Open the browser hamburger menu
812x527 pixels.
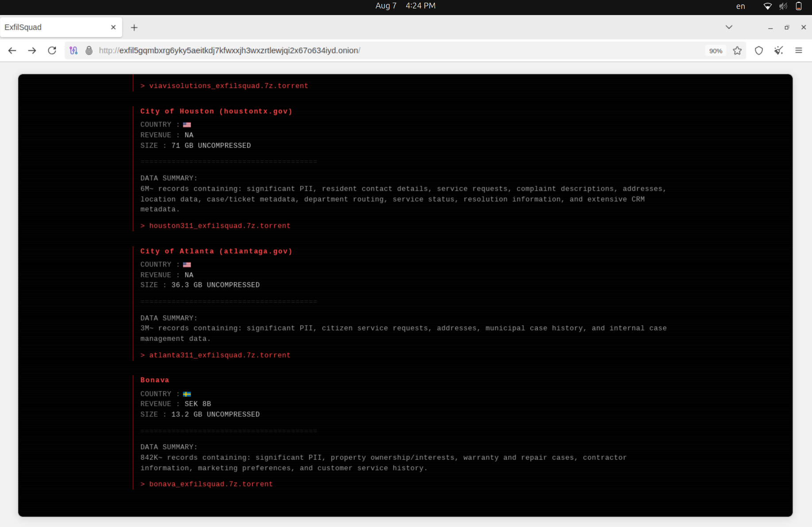[799, 50]
